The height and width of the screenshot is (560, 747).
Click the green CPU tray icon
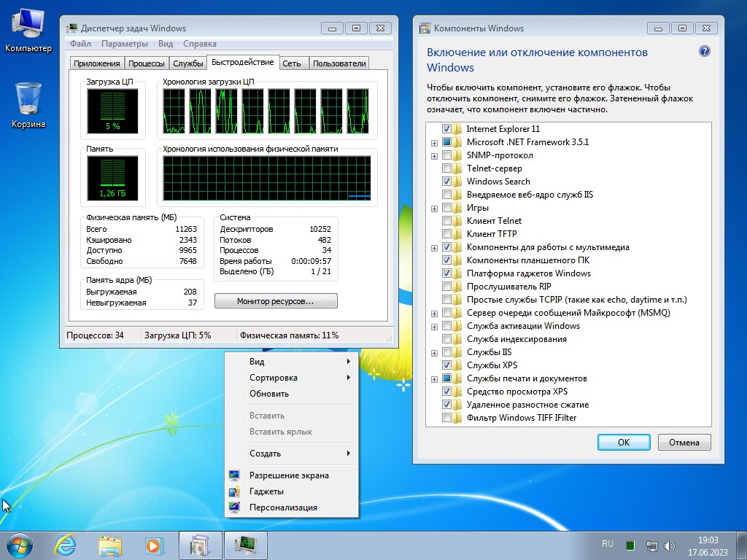tap(630, 545)
